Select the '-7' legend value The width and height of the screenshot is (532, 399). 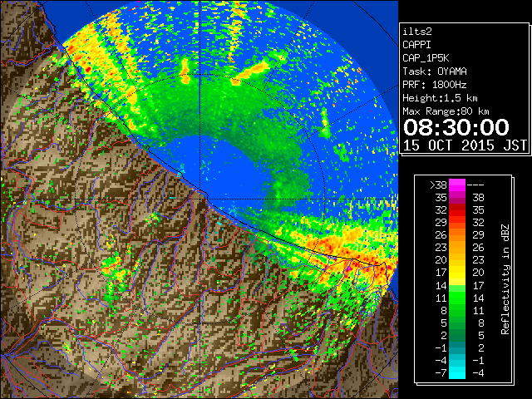coord(441,373)
